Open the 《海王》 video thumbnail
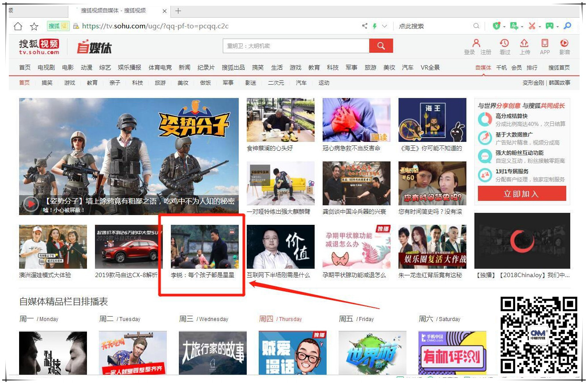 click(x=432, y=120)
